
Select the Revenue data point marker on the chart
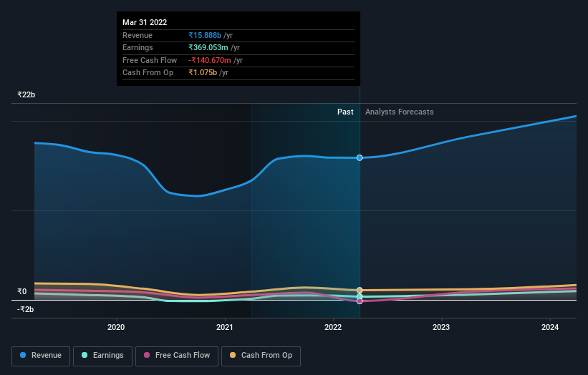pos(360,157)
